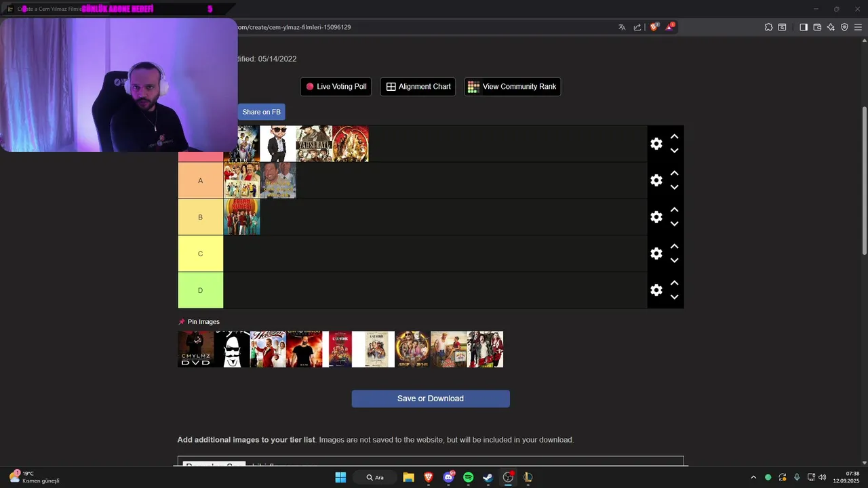Move tier C row up
868x488 pixels.
click(x=674, y=247)
